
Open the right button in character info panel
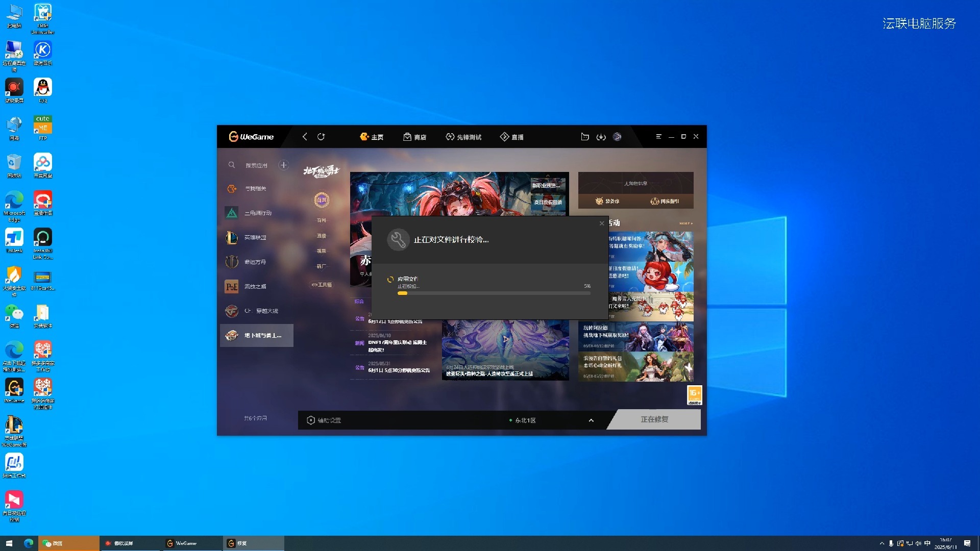pyautogui.click(x=665, y=201)
